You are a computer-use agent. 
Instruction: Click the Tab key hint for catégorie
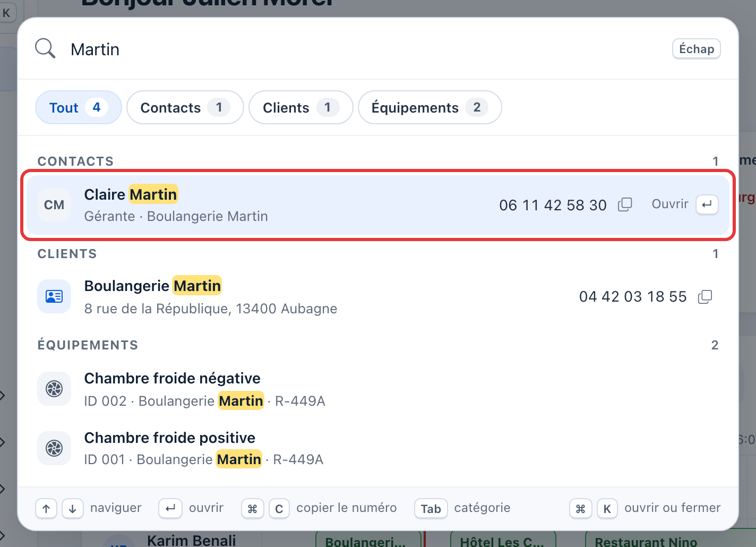tap(431, 509)
